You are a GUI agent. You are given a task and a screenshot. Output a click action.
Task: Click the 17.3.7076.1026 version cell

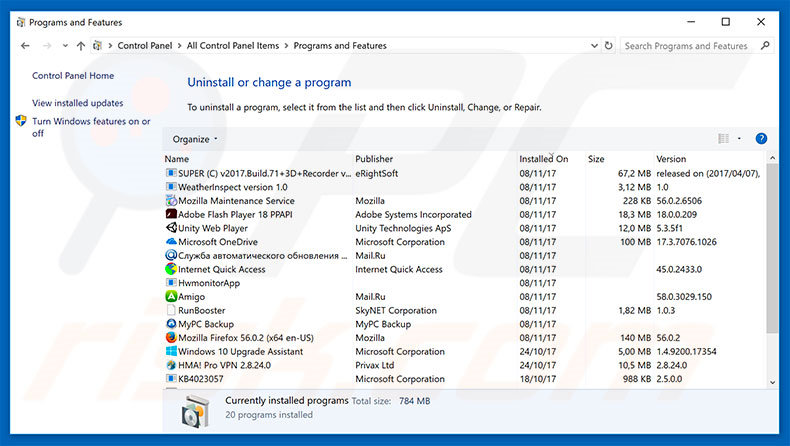[686, 242]
